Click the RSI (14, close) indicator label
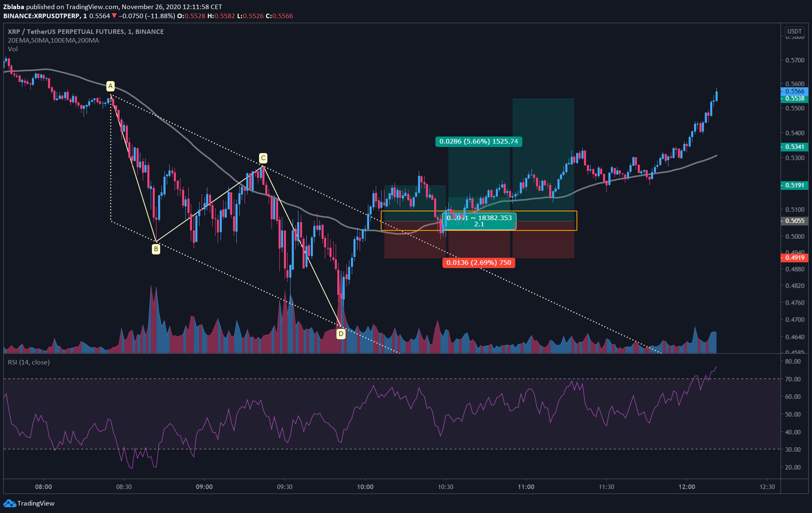 [29, 362]
